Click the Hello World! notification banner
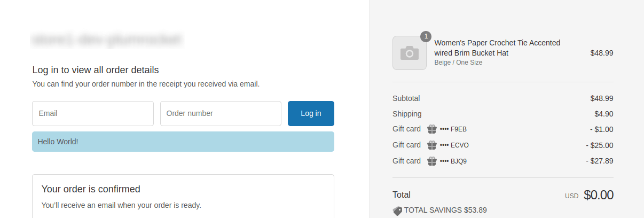Screen dimensions: 644x218 [x=183, y=142]
